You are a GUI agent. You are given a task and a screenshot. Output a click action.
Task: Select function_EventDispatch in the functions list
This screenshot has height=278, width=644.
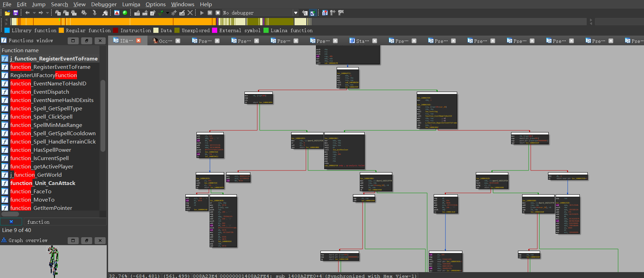(x=50, y=92)
